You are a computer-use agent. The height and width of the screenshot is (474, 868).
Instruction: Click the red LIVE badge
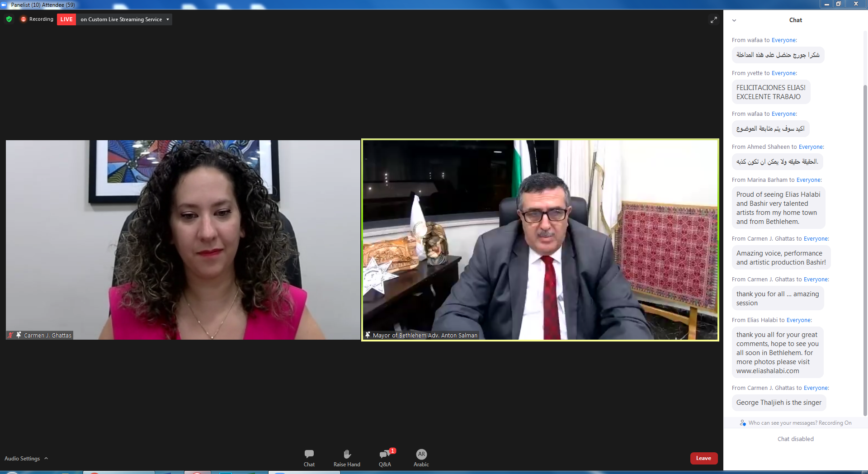[x=66, y=19]
